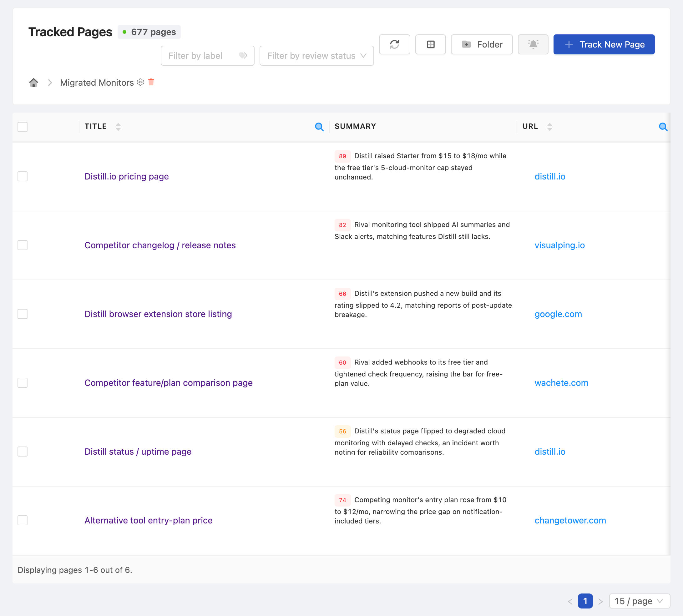The height and width of the screenshot is (616, 683).
Task: Visit visualping.io URL link
Action: coord(559,245)
